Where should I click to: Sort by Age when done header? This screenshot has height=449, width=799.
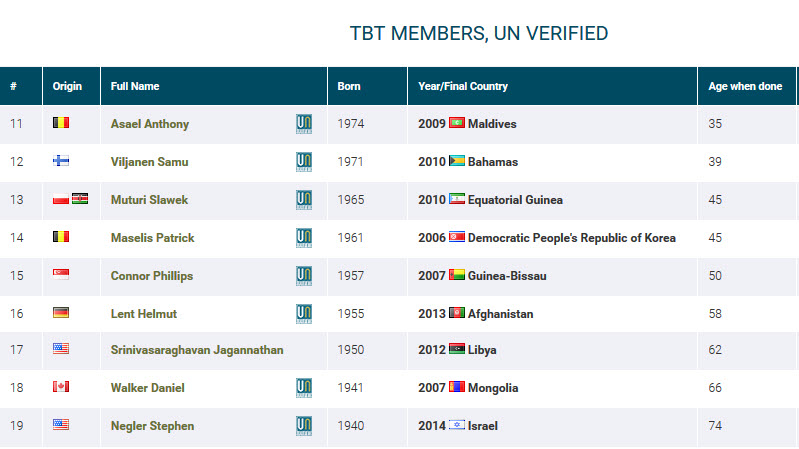coord(745,87)
